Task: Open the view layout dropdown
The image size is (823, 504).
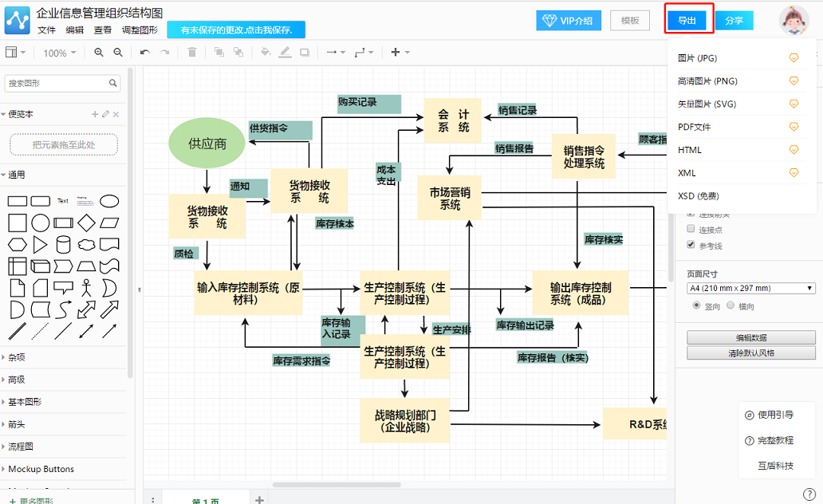Action: pyautogui.click(x=15, y=52)
